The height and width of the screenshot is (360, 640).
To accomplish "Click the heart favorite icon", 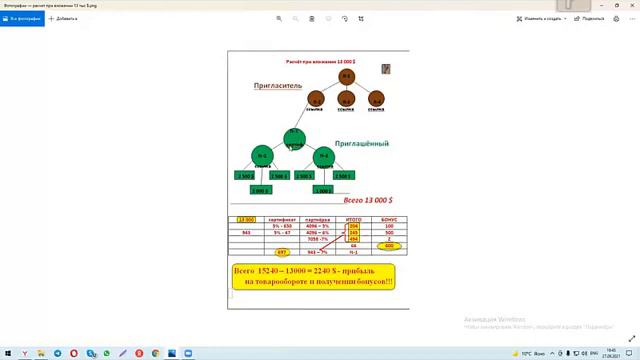I will [x=328, y=19].
